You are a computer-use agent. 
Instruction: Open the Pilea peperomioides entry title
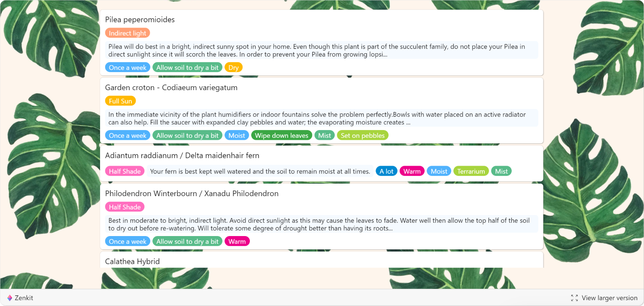click(x=140, y=20)
